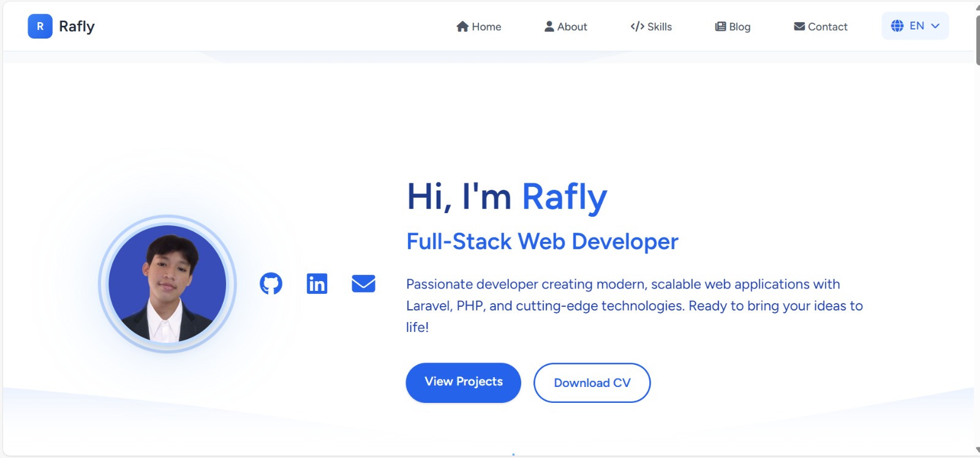Click the Full-Stack Web Developer subtitle
The image size is (980, 458).
pyautogui.click(x=542, y=242)
